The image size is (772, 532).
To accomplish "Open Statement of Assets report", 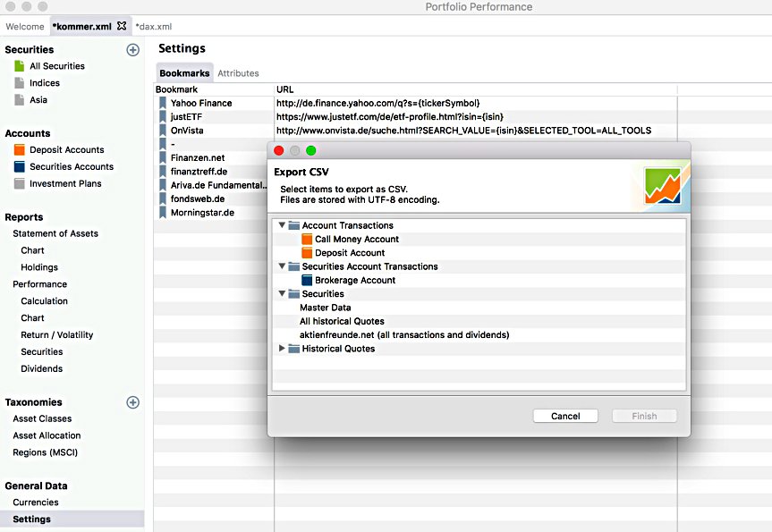I will [55, 233].
